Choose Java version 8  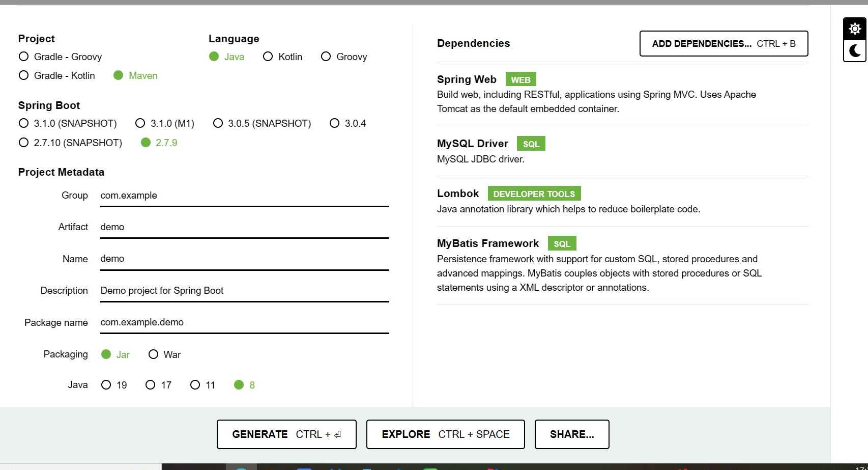(244, 385)
